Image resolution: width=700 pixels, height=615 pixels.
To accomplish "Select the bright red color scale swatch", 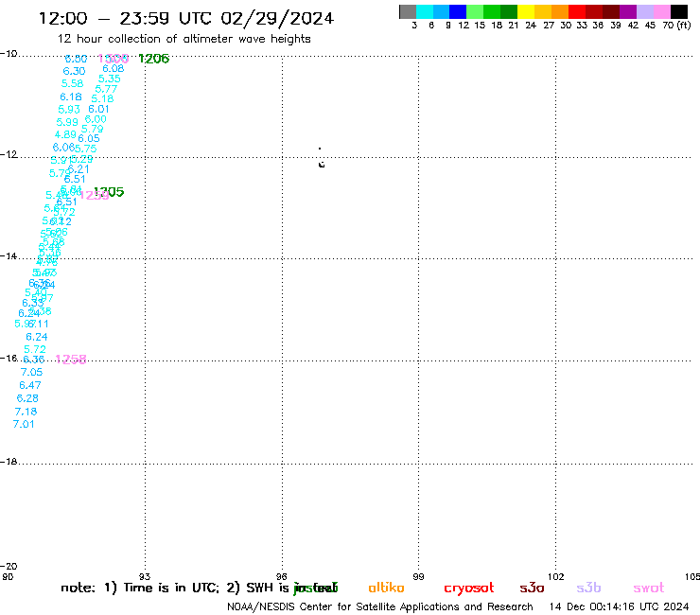I will (577, 12).
